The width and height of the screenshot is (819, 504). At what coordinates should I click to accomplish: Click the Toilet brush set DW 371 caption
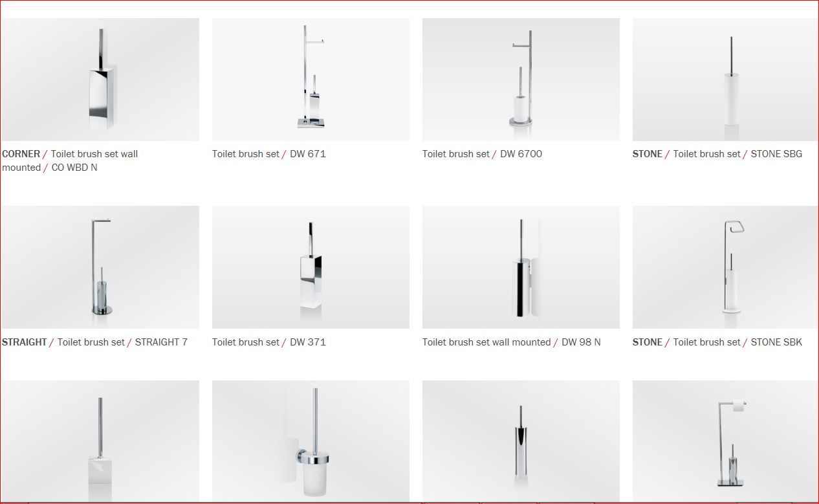click(x=269, y=342)
